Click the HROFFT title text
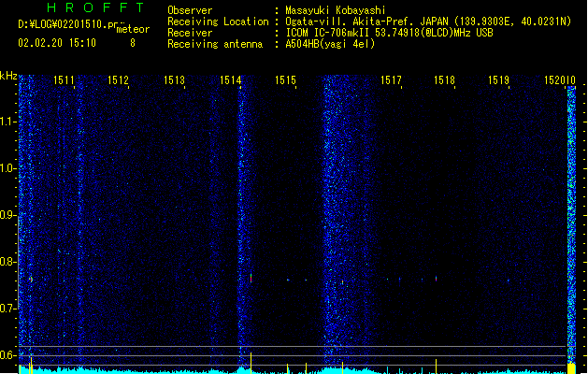Viewport: 588px width, 374px height. 95,7
